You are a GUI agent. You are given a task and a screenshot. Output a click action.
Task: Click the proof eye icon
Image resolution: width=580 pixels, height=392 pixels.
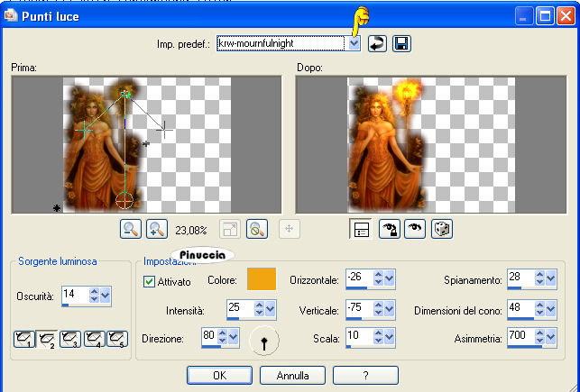(415, 229)
